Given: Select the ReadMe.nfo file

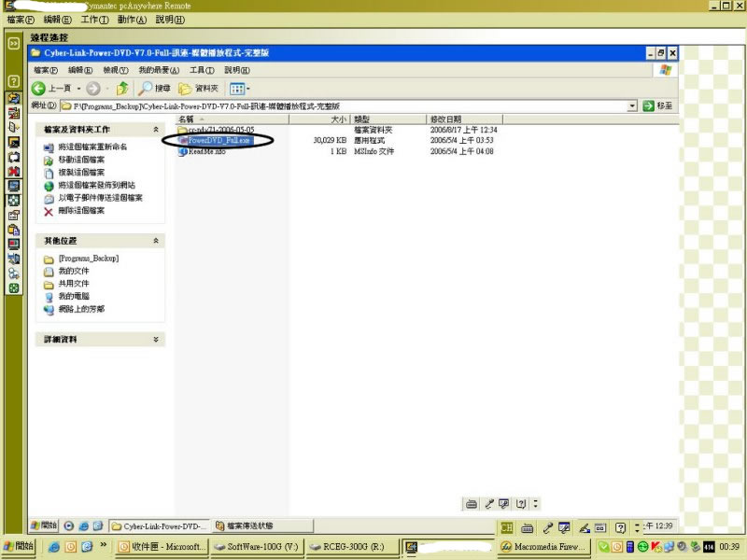Looking at the screenshot, I should tap(206, 151).
